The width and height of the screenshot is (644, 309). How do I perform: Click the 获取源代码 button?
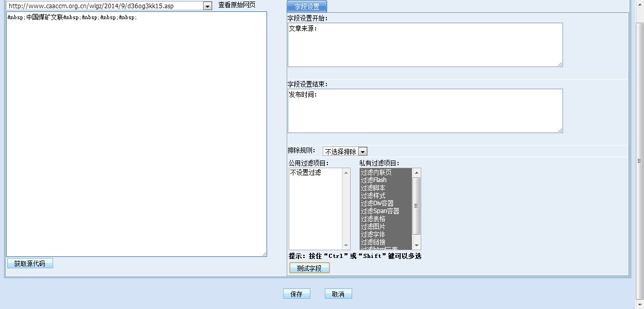pyautogui.click(x=30, y=264)
